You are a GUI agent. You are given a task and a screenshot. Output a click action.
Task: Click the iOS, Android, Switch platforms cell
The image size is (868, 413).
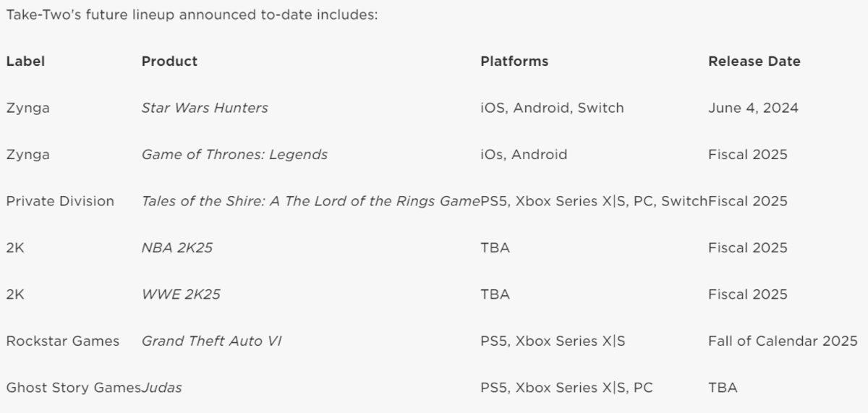552,108
